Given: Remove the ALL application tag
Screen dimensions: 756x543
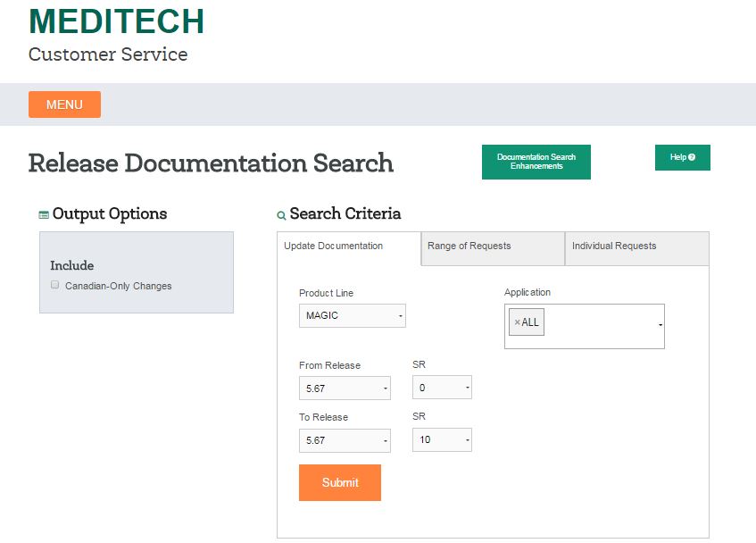Looking at the screenshot, I should tap(517, 322).
